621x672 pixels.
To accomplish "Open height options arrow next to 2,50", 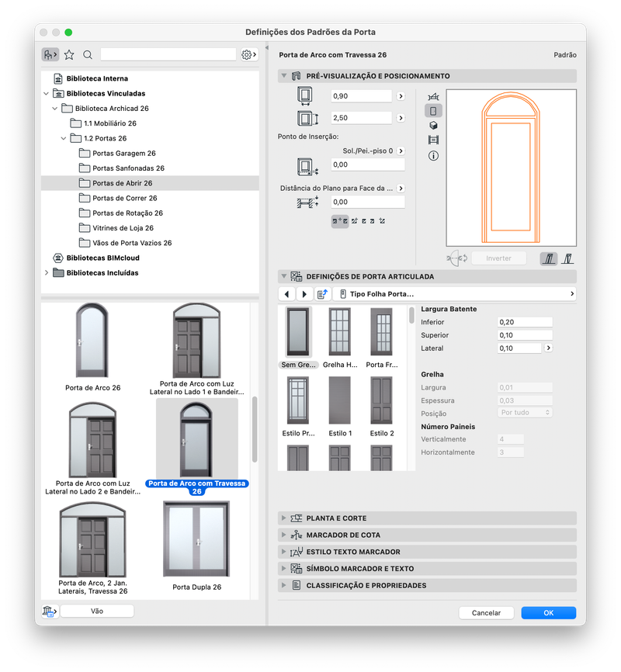I will 401,118.
